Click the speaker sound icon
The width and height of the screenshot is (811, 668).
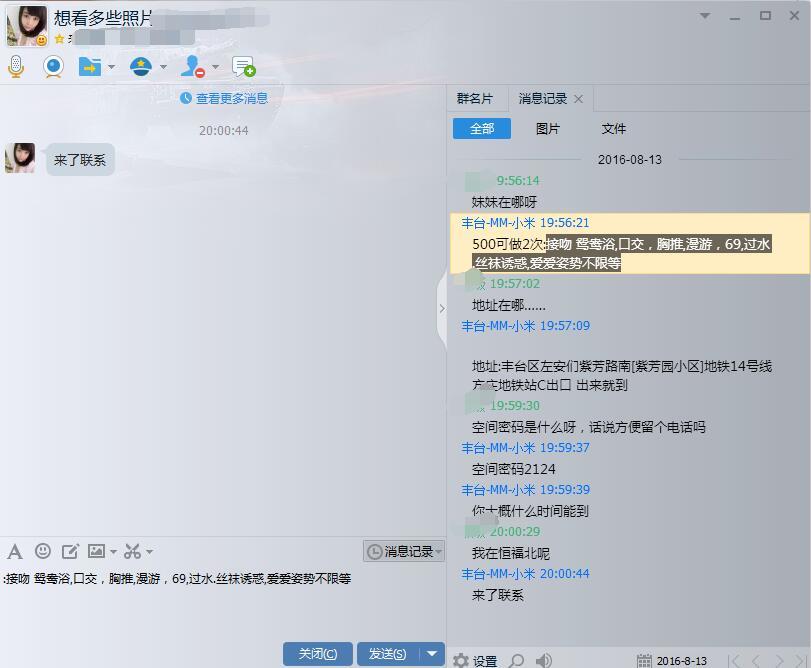pos(544,661)
